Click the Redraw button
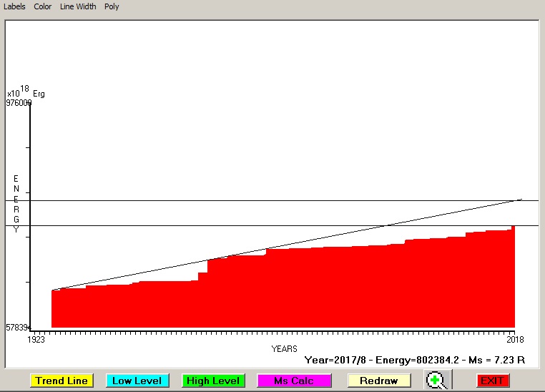The width and height of the screenshot is (545, 392). click(x=379, y=381)
